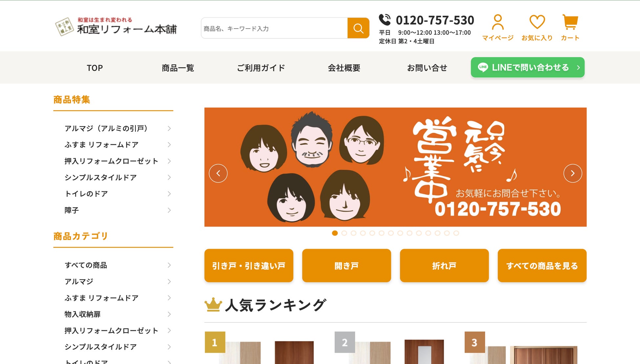Screen dimensions: 640x364
Task: Select the second carousel dot
Action: coord(344,233)
